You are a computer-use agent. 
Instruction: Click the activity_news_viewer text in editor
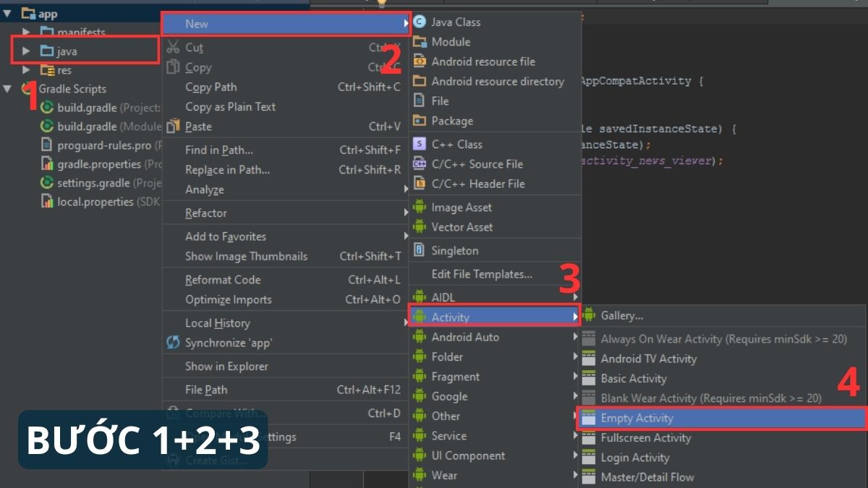point(647,160)
